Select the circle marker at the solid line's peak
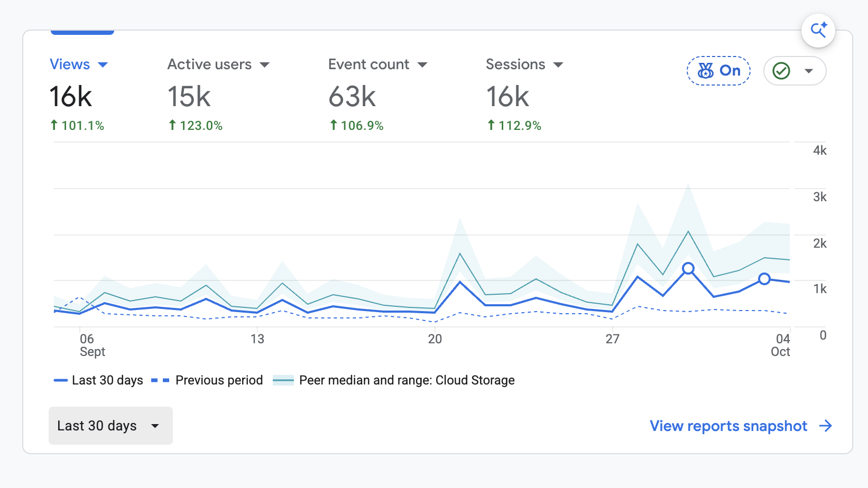The width and height of the screenshot is (868, 488). [x=688, y=268]
